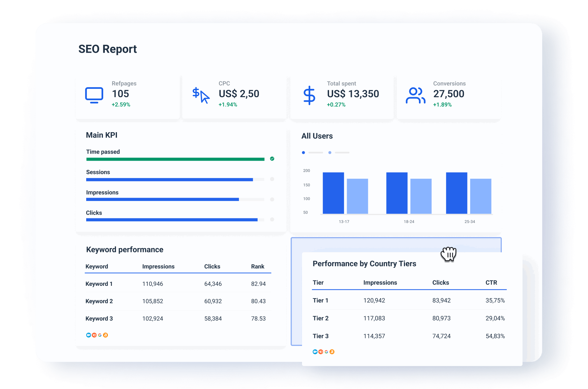Click the Semrush icon below the keyword table
Screen dimensions: 588x389
click(x=94, y=335)
